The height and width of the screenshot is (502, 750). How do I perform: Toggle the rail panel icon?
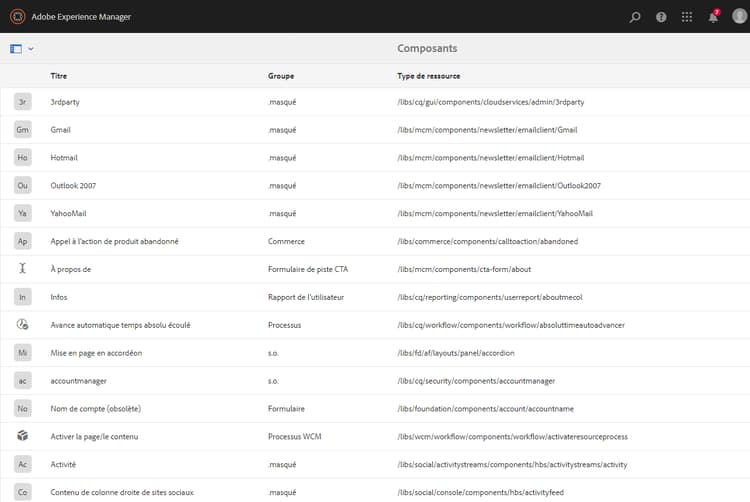(x=15, y=48)
